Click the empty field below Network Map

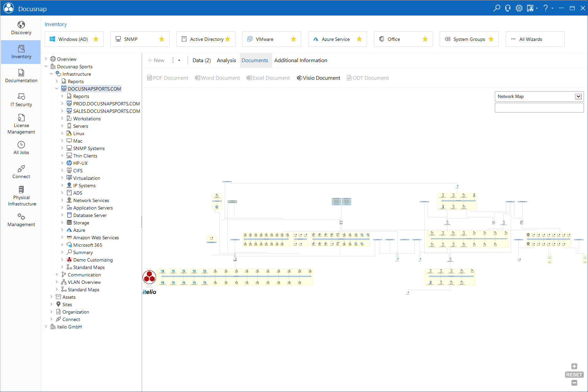coord(539,107)
